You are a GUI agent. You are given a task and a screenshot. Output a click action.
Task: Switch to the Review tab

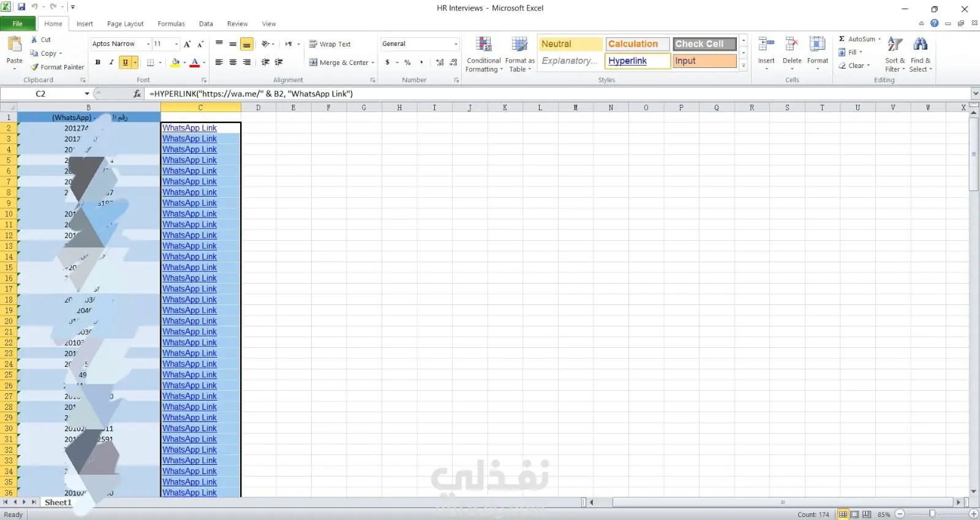point(237,24)
